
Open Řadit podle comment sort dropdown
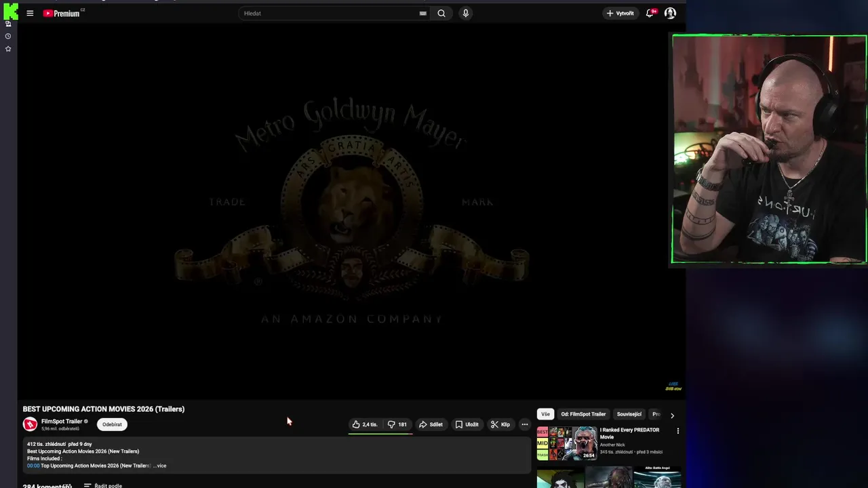click(x=103, y=485)
